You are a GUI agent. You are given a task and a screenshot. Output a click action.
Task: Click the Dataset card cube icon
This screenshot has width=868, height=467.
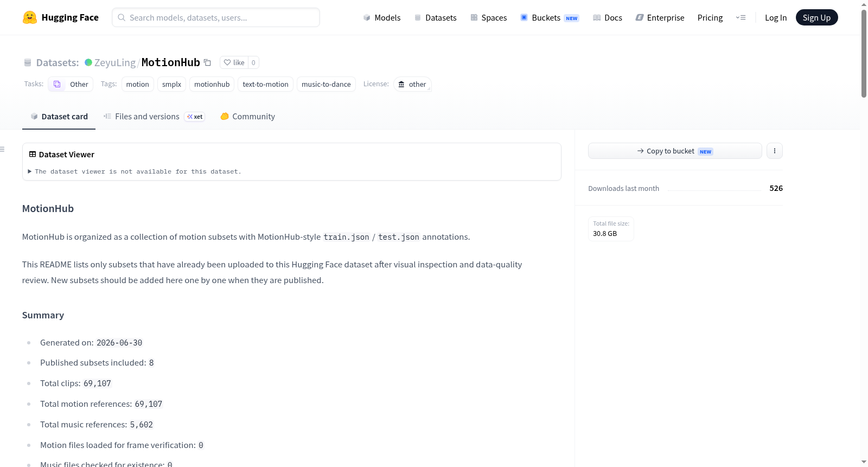point(34,117)
